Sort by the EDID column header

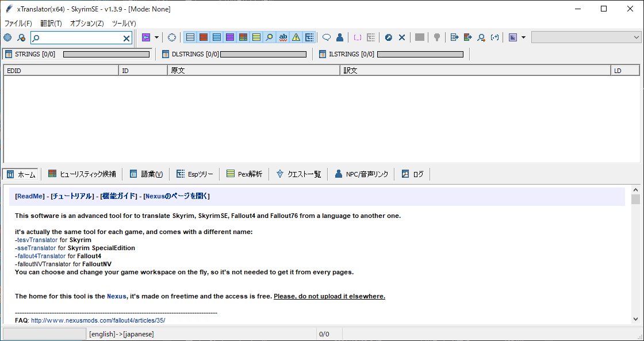pyautogui.click(x=61, y=71)
